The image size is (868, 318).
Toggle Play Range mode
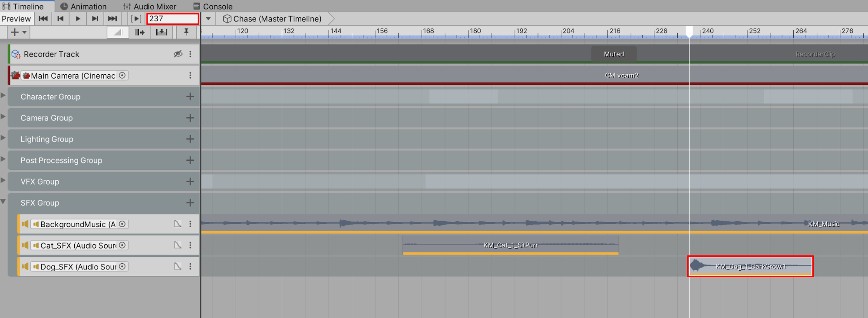136,19
